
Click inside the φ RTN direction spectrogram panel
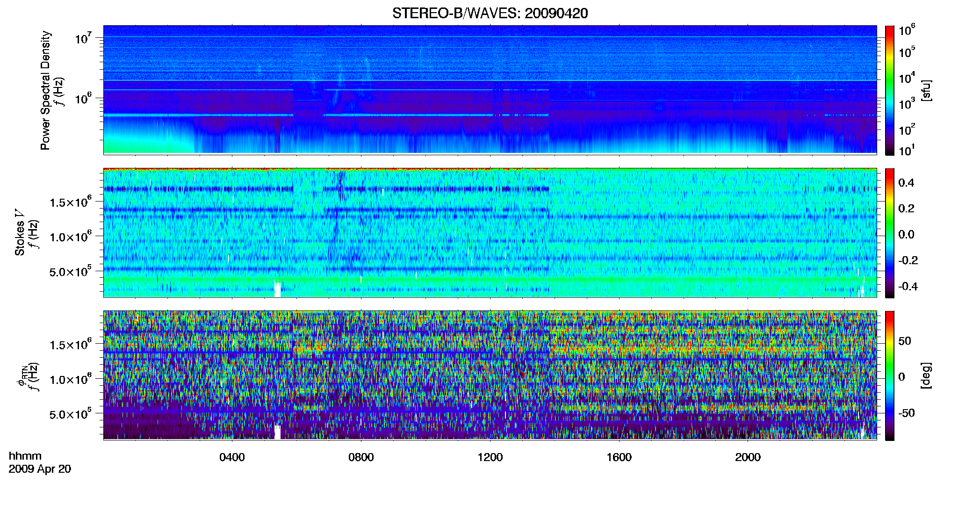490,375
